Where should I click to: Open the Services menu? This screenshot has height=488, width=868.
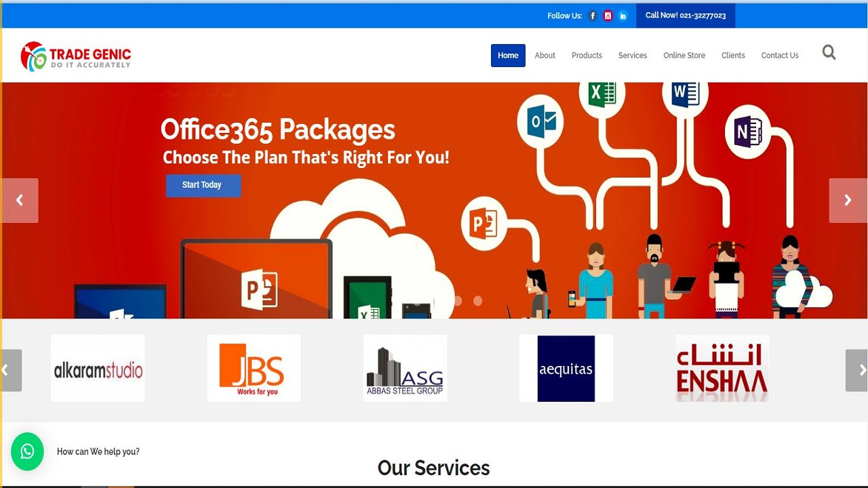[633, 56]
